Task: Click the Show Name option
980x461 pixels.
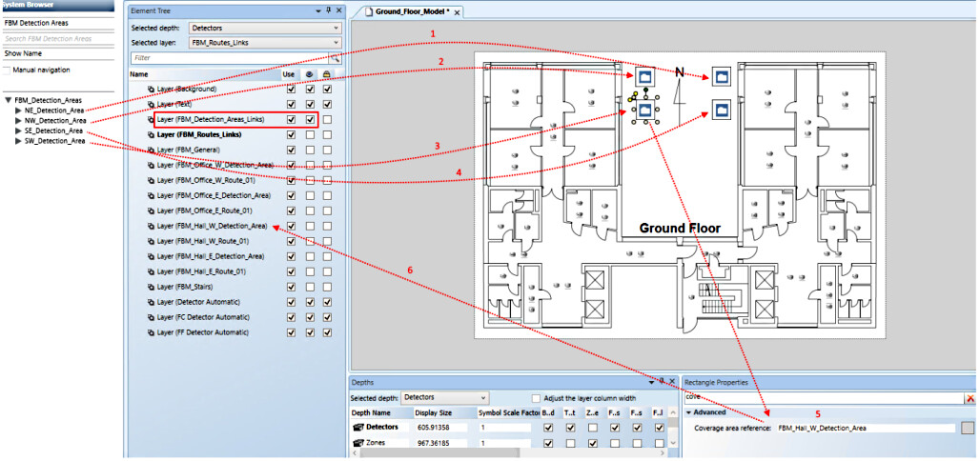Action: click(24, 54)
